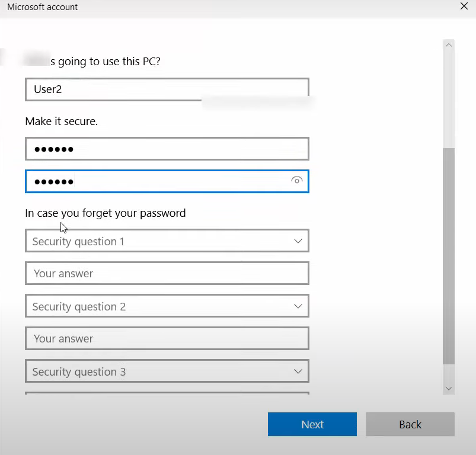This screenshot has width=476, height=455.
Task: Click the Microsoft account title bar text
Action: coord(42,7)
